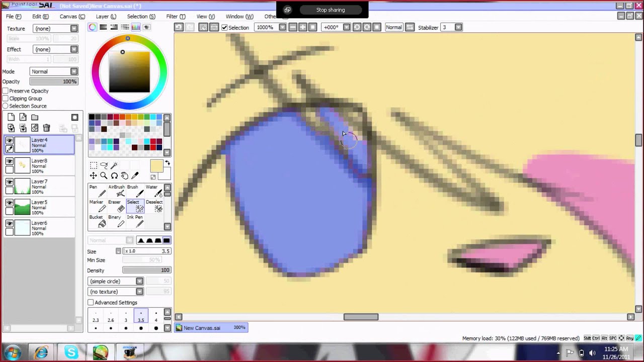Select the Water tool
Image resolution: width=644 pixels, height=362 pixels.
point(154,191)
